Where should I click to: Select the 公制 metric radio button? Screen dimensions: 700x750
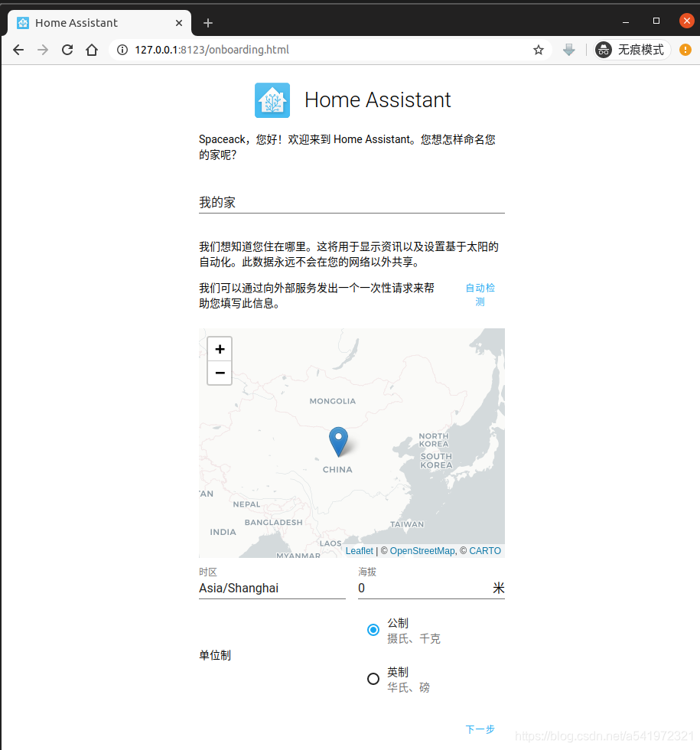[373, 630]
